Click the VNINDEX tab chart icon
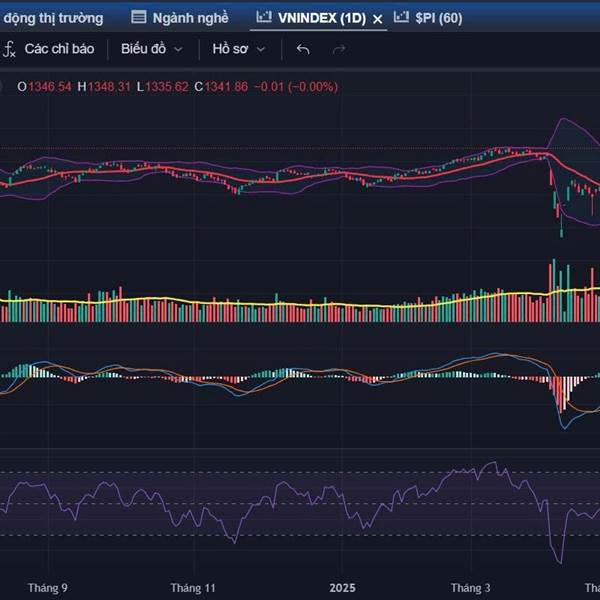 click(264, 16)
